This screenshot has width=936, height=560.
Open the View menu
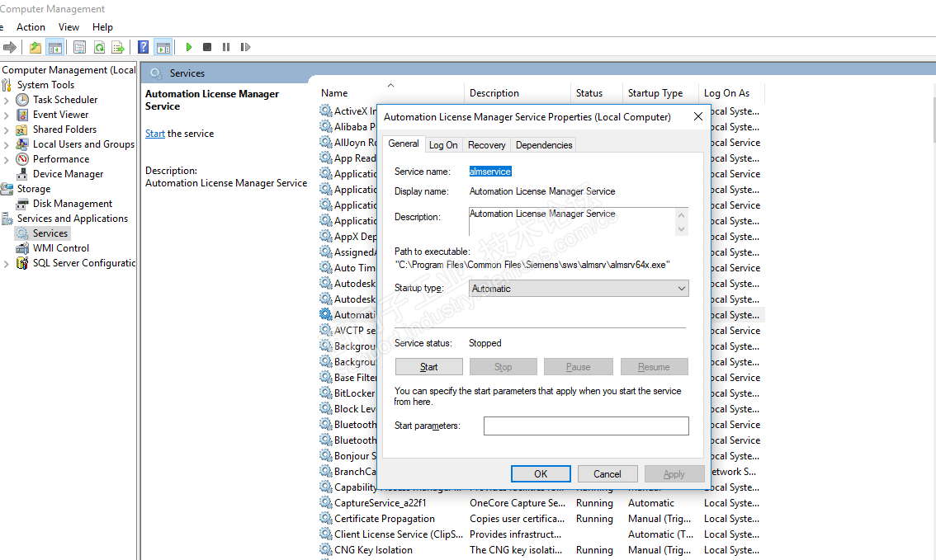69,27
